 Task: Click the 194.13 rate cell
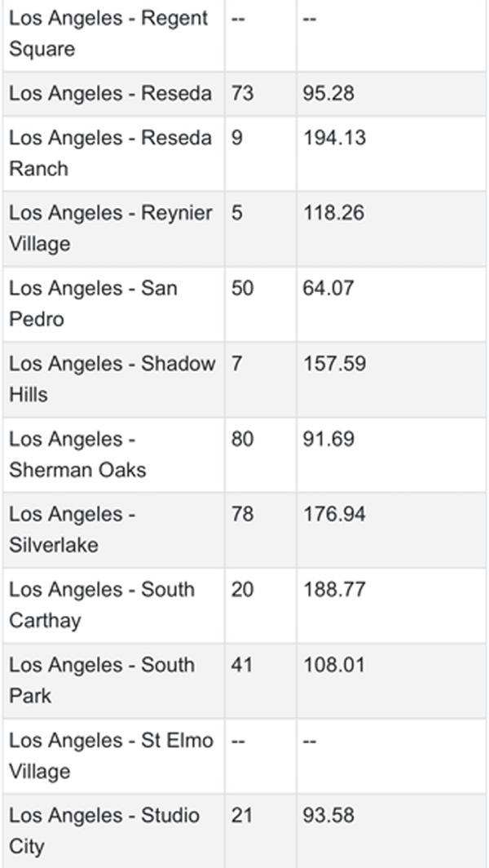(x=334, y=137)
